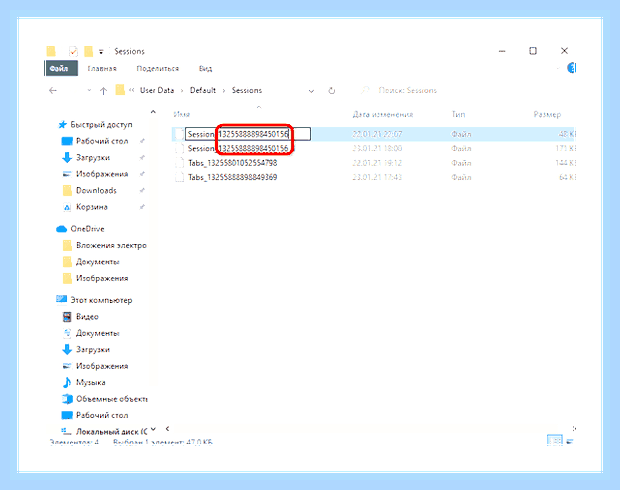Image resolution: width=620 pixels, height=490 pixels.
Task: Go up one folder level
Action: (104, 91)
